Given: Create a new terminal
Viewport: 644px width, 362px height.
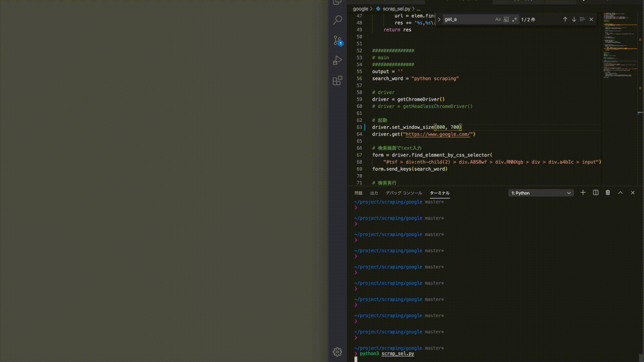Looking at the screenshot, I should pyautogui.click(x=583, y=193).
